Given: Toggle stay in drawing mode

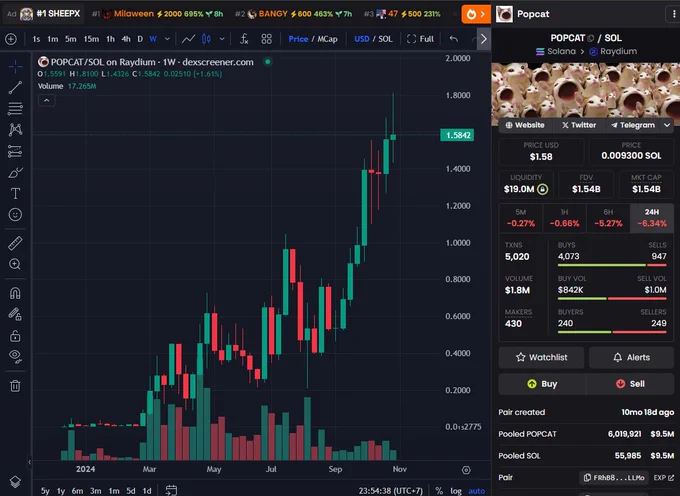Looking at the screenshot, I should click(15, 314).
